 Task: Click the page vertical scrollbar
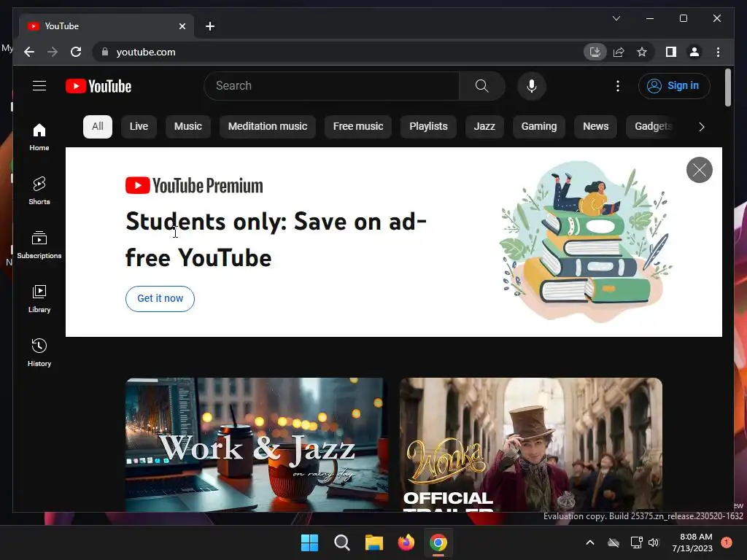[x=727, y=87]
